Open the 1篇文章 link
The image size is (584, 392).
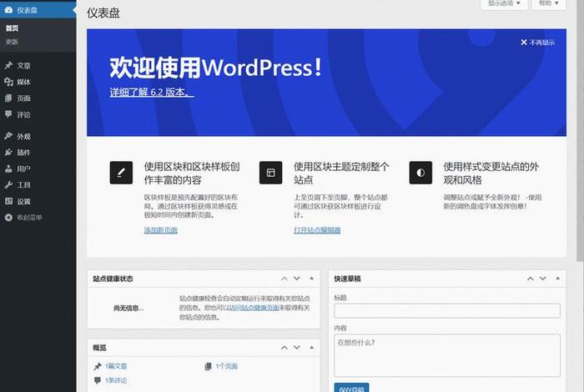point(116,366)
